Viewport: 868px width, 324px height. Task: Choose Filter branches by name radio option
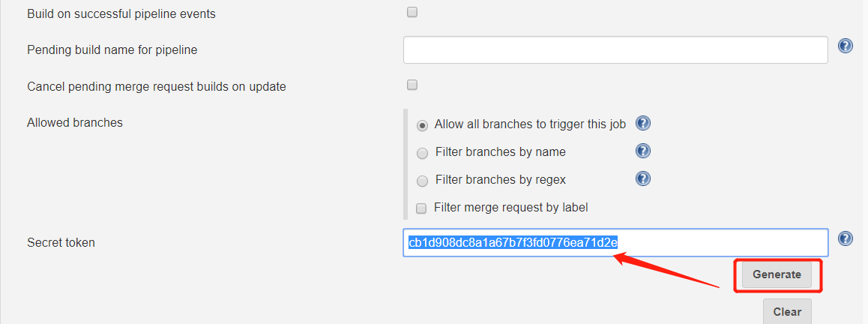423,153
